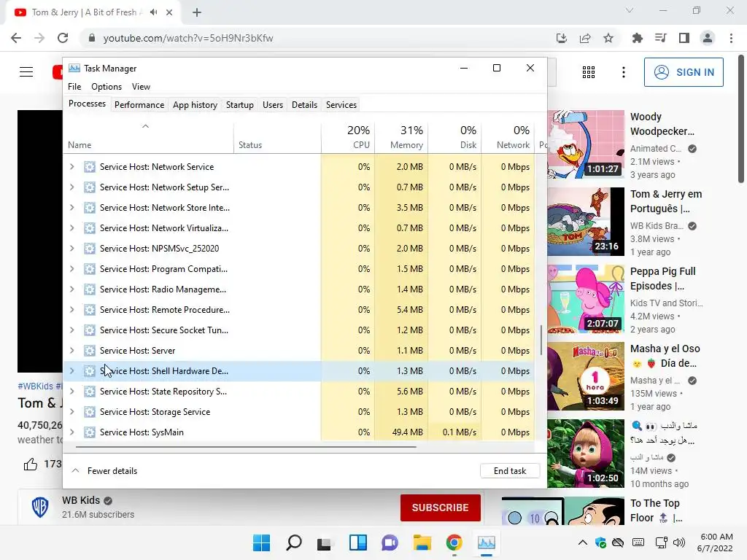Open the Peppa Pig Full Episodes thumbnail
This screenshot has height=560, width=747.
pyautogui.click(x=586, y=299)
